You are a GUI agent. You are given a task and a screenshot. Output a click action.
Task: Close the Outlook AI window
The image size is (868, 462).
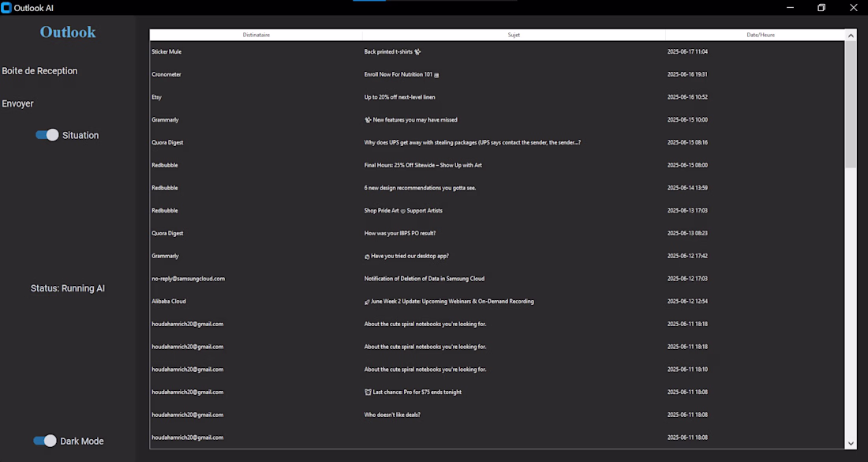853,8
